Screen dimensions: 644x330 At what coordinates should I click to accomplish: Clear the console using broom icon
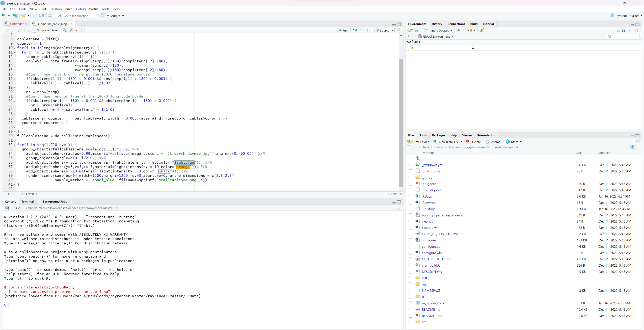coord(399,208)
